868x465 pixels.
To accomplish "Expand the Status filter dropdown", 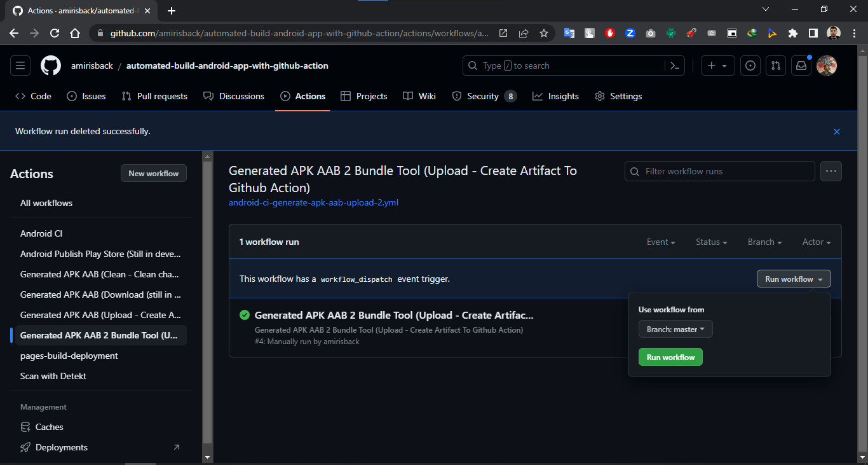I will pos(711,242).
